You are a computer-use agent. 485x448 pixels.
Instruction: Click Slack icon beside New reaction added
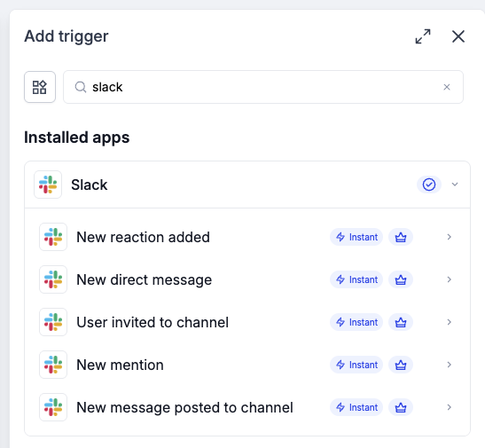pos(53,237)
